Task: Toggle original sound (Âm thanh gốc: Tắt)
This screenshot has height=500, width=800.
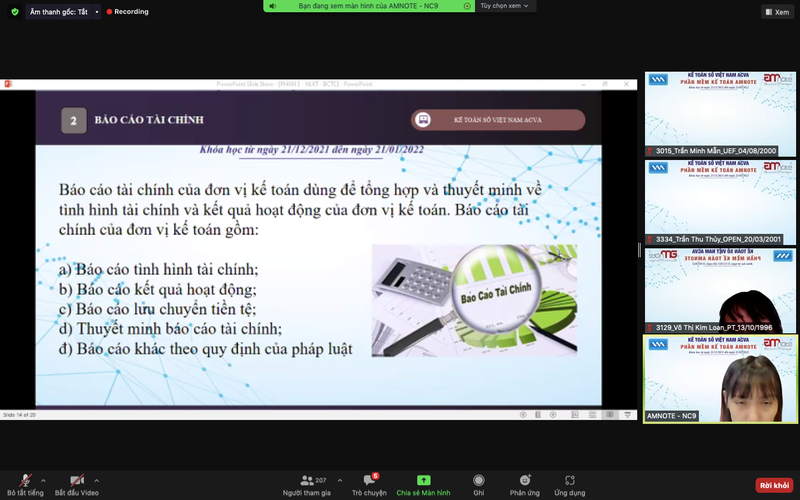Action: coord(56,12)
